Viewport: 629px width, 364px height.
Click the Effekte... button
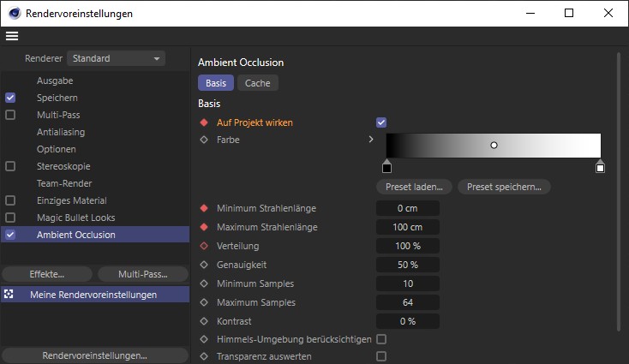[x=47, y=274]
